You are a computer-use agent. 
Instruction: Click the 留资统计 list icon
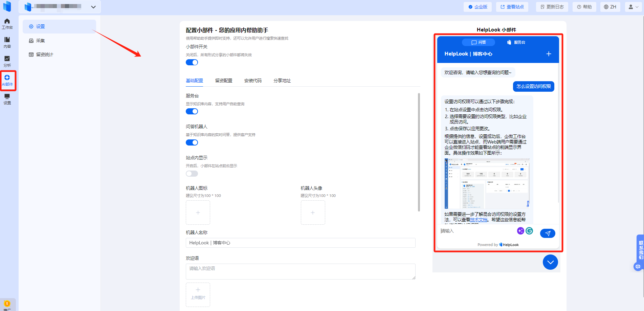[31, 54]
